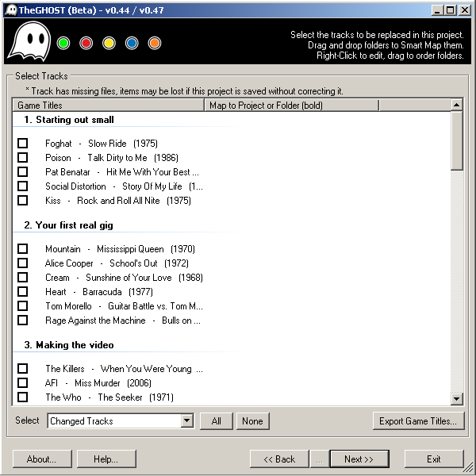Click the 'Miss Murder' song title text
Screen dimensions: 476x476
coord(97,383)
